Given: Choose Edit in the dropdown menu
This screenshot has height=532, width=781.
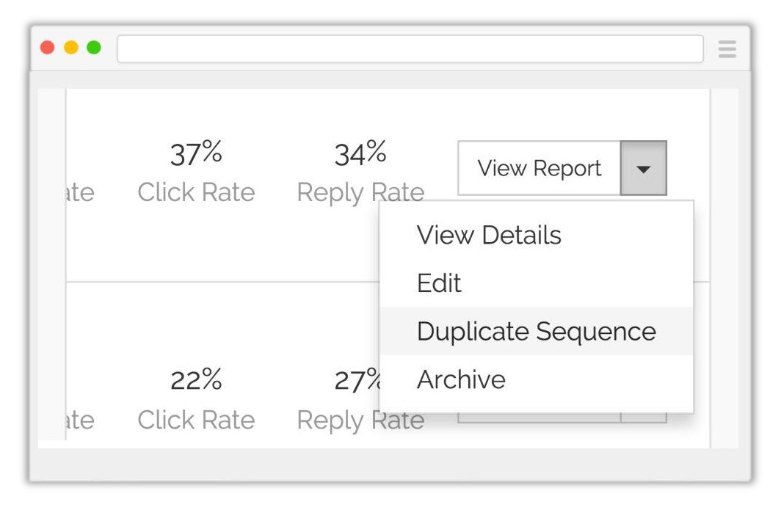Looking at the screenshot, I should tap(439, 283).
